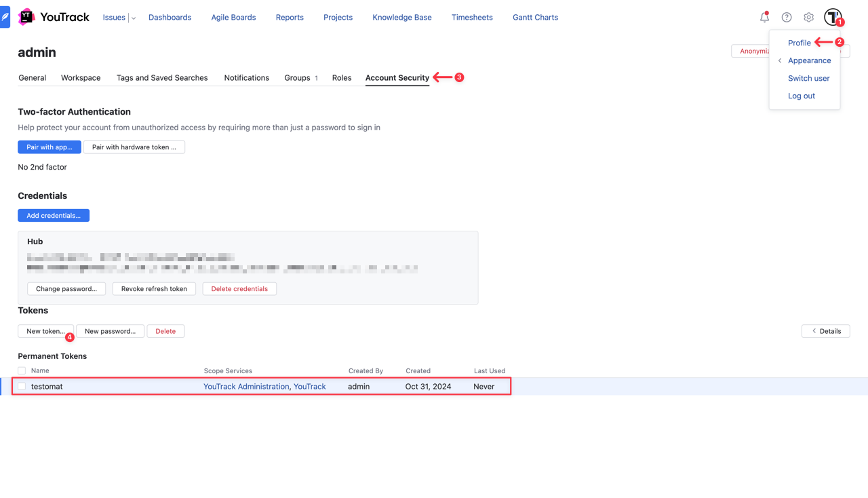Switch to the Notifications tab

coord(246,77)
